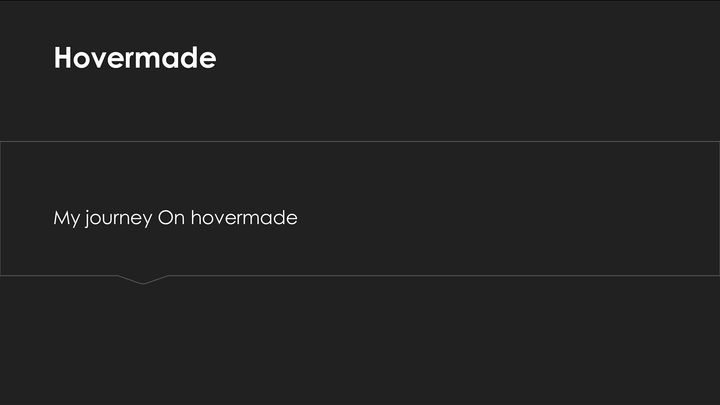
Task: Click the blank area between the title and the subtitle box
Action: pos(360,108)
